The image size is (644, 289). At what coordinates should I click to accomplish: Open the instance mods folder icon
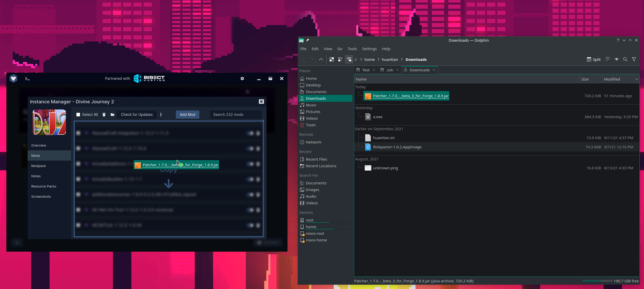[112, 115]
